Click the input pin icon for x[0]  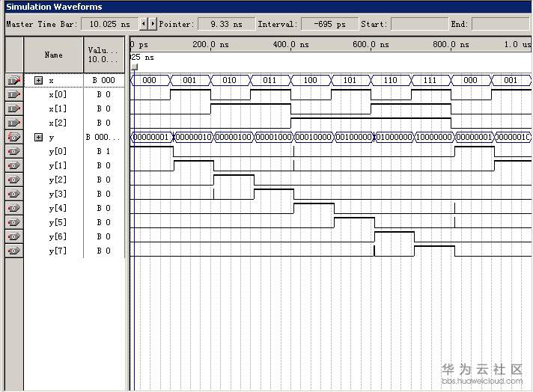(x=14, y=94)
